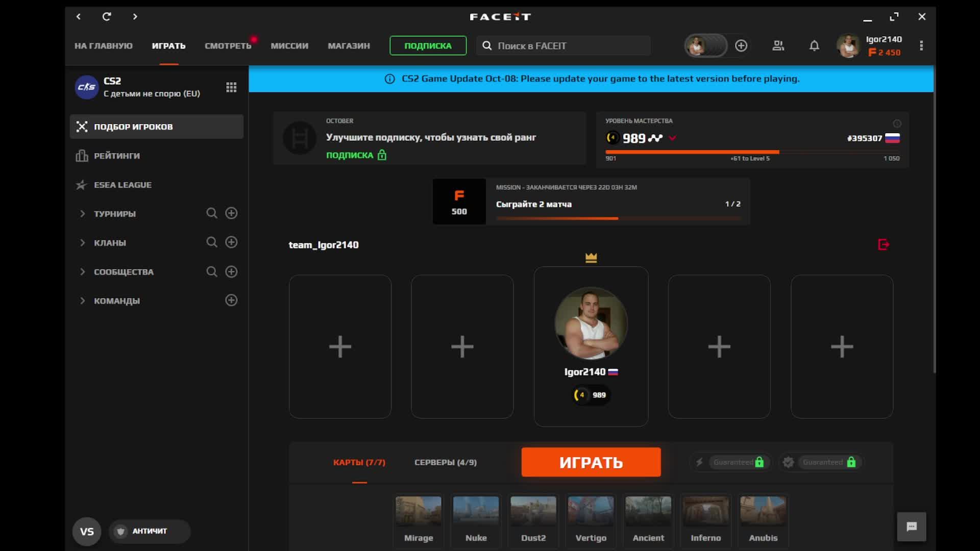Click search icon next to Турниры

click(211, 213)
